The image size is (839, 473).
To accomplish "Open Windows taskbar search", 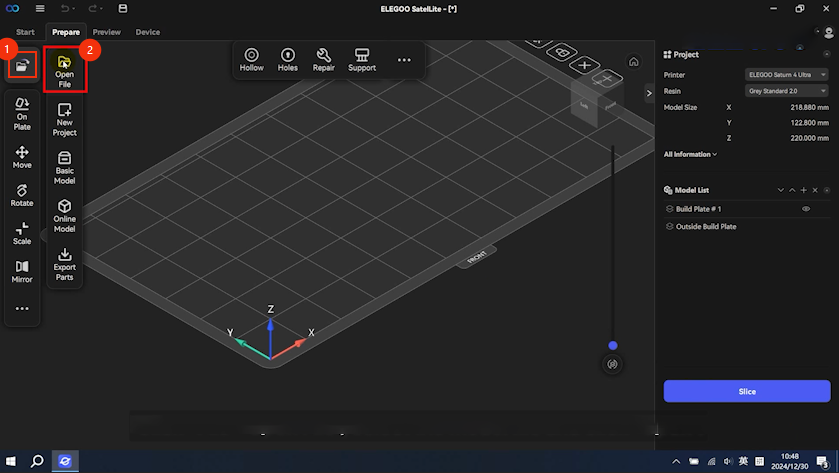I will coord(37,461).
